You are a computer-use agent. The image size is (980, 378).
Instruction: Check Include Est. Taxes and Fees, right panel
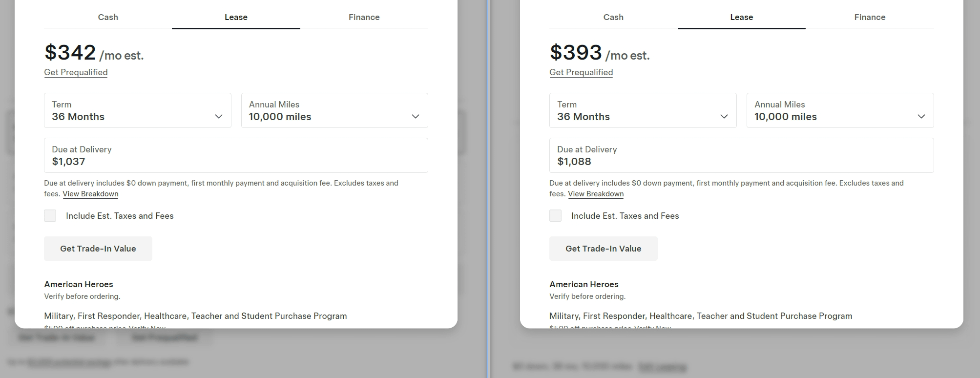pos(556,216)
